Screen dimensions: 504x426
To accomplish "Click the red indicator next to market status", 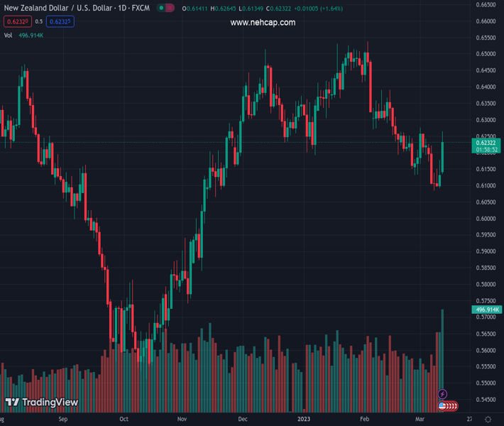I will [170, 8].
